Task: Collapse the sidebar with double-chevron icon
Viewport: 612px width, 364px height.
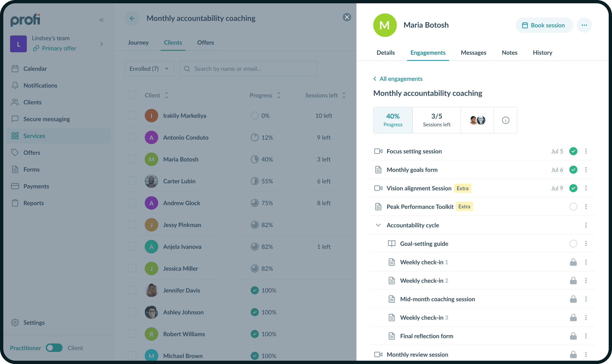Action: pos(101,20)
